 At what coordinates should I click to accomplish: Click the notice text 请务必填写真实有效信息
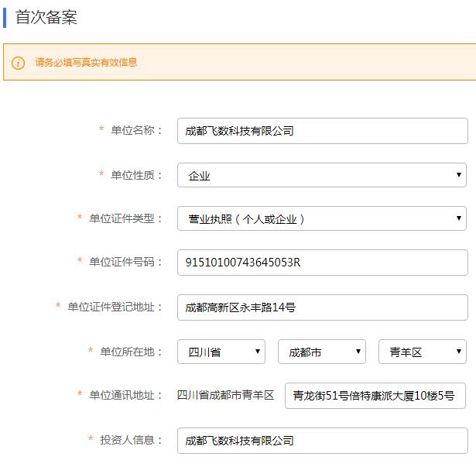click(x=86, y=63)
